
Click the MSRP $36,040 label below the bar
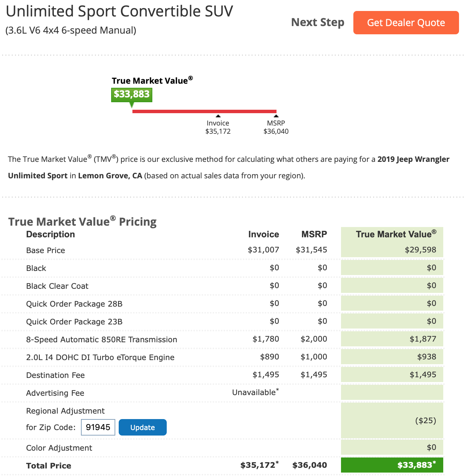tap(276, 127)
